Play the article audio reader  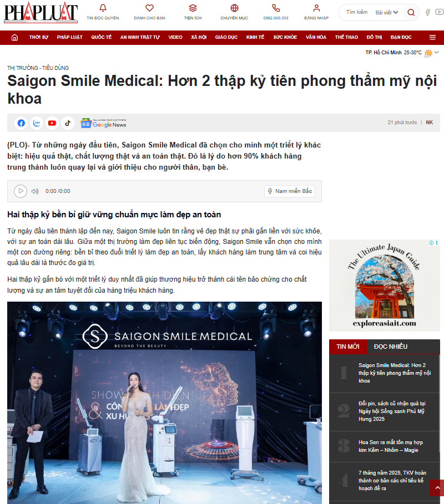click(21, 191)
